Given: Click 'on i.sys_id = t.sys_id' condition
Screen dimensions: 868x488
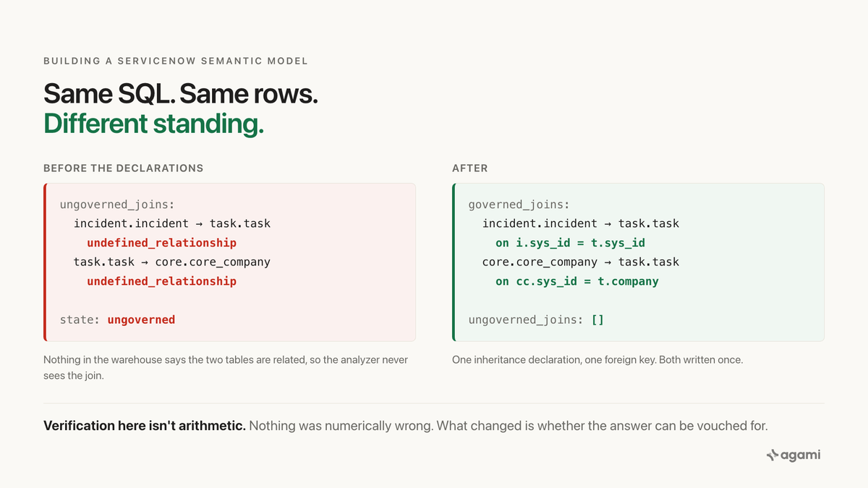Looking at the screenshot, I should [x=570, y=243].
